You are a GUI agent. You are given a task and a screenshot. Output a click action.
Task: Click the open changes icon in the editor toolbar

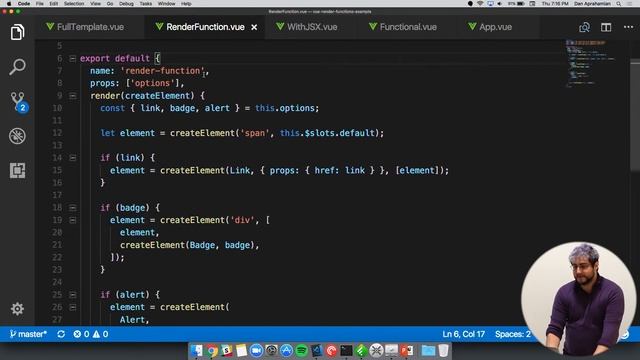point(584,27)
